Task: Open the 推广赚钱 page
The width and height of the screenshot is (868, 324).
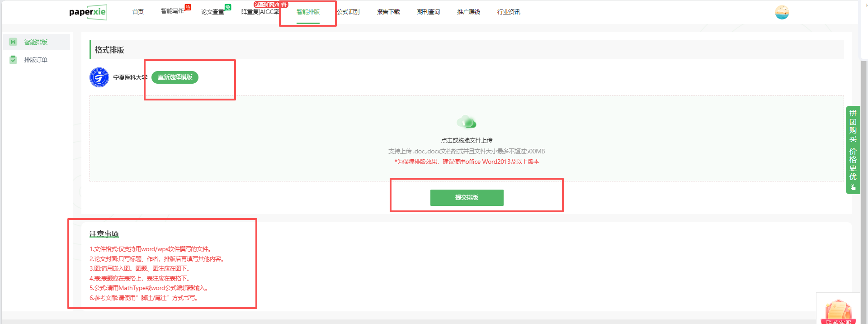Action: pos(468,12)
